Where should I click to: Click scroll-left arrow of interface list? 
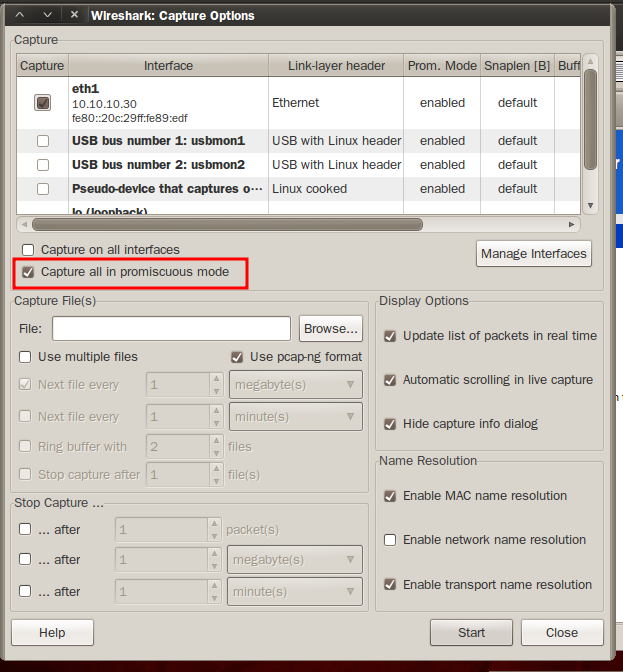(24, 225)
